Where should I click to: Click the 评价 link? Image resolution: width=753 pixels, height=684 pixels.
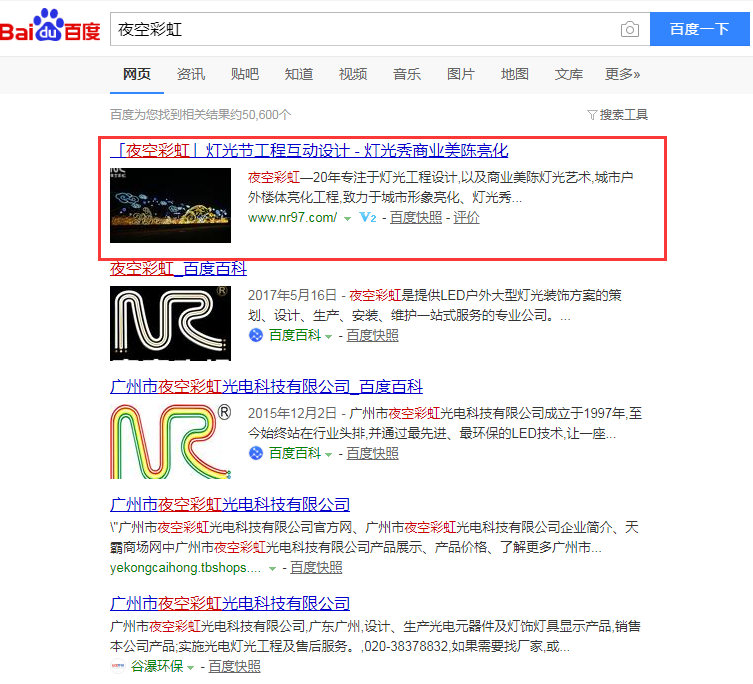pos(466,218)
